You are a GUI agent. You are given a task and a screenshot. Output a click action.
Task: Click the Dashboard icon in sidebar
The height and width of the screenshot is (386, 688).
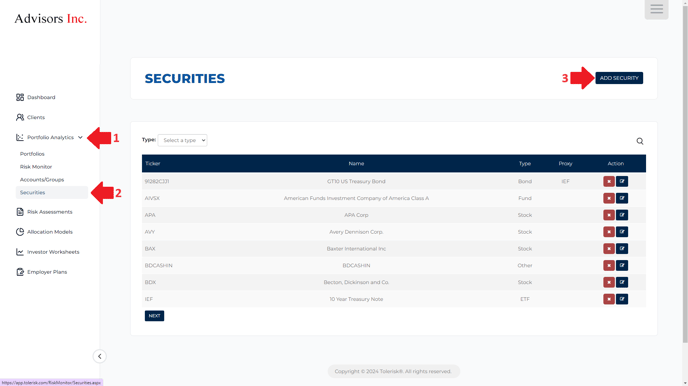[x=20, y=97]
